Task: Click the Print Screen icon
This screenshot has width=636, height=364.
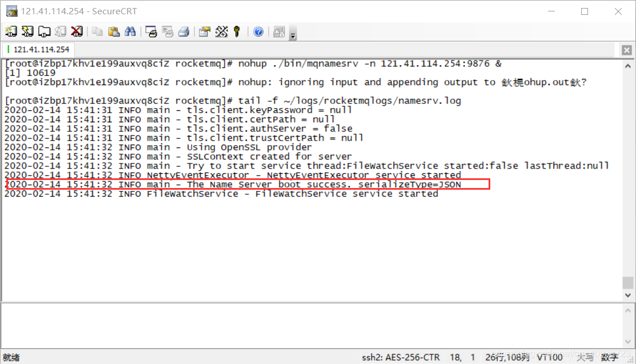Action: [151, 31]
